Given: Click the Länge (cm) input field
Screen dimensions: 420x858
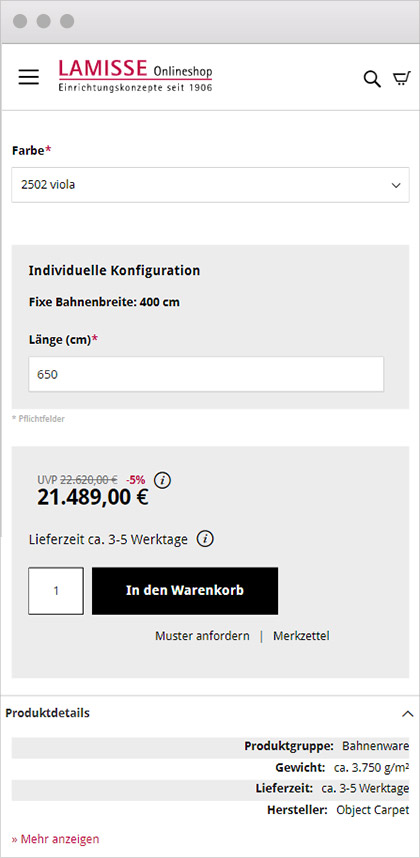Looking at the screenshot, I should point(206,374).
